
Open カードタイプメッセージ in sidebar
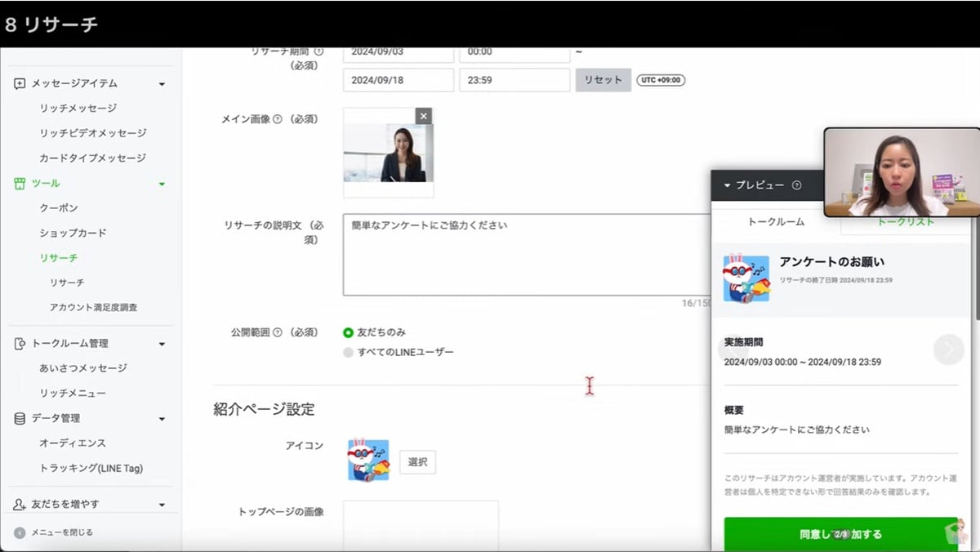[x=93, y=158]
